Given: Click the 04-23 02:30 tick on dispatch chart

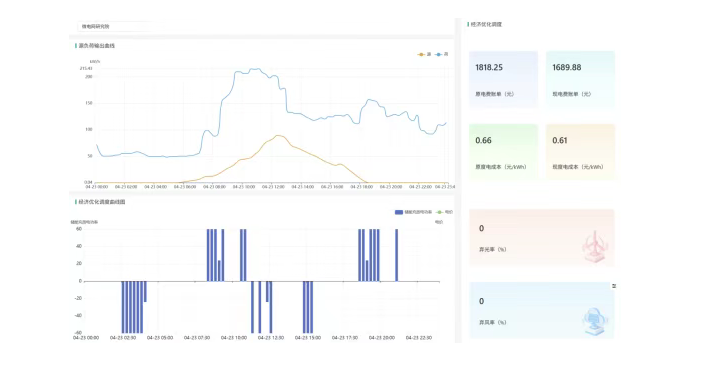Looking at the screenshot, I should click(123, 338).
